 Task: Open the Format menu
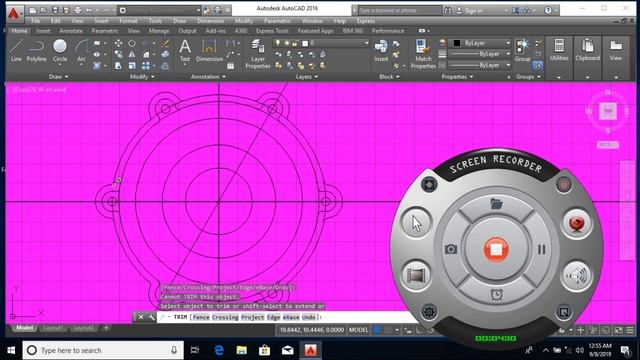128,21
